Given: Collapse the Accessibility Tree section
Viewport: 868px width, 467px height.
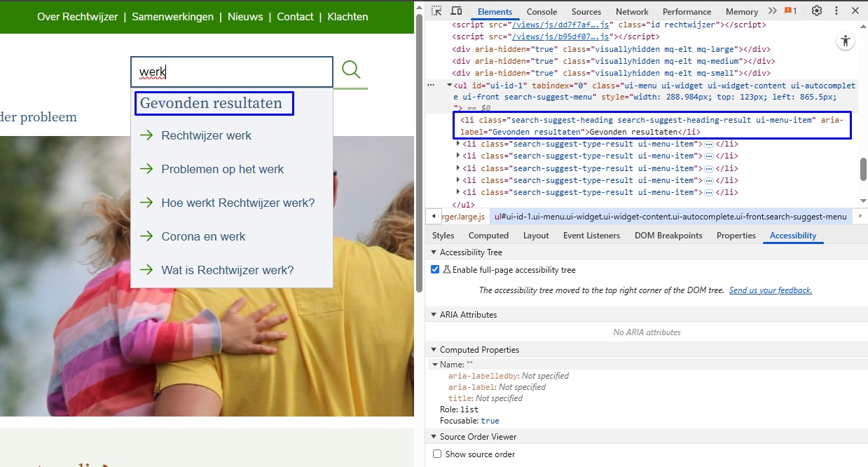Looking at the screenshot, I should (x=433, y=252).
